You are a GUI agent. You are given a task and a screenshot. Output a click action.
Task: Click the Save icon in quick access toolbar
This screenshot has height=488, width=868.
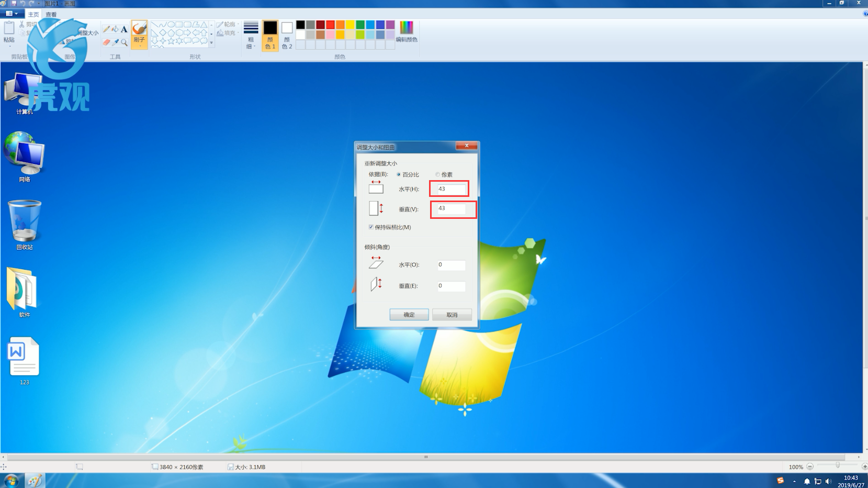coord(14,3)
